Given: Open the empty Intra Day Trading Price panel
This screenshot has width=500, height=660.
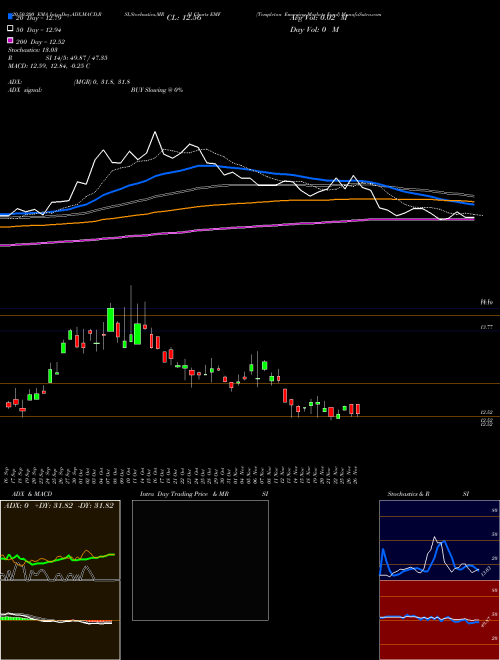Looking at the screenshot, I should (x=200, y=560).
